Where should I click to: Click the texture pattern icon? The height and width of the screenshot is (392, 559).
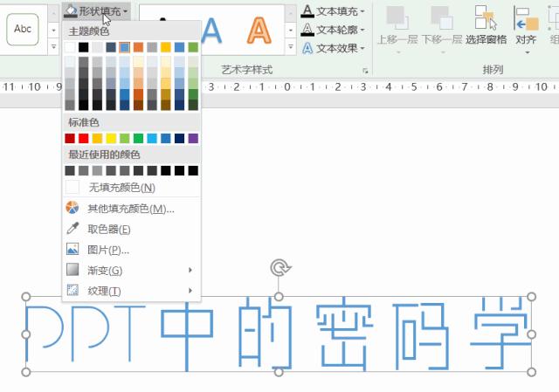(72, 290)
